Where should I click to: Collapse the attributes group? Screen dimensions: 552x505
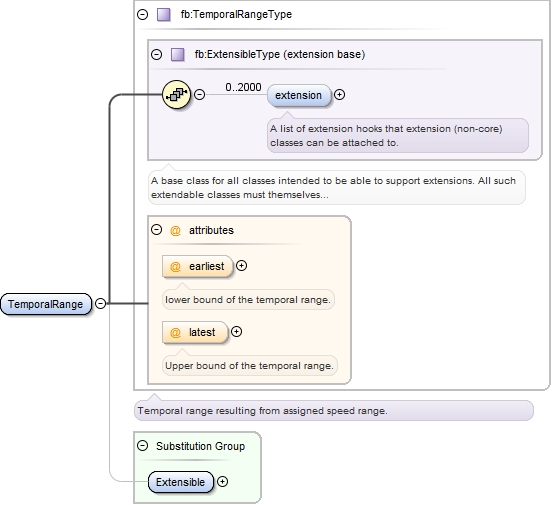pos(156,230)
